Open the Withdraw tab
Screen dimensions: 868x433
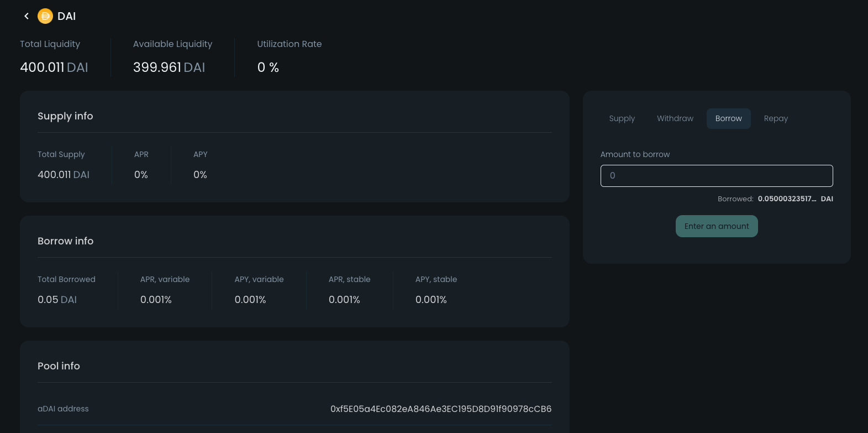(x=675, y=118)
